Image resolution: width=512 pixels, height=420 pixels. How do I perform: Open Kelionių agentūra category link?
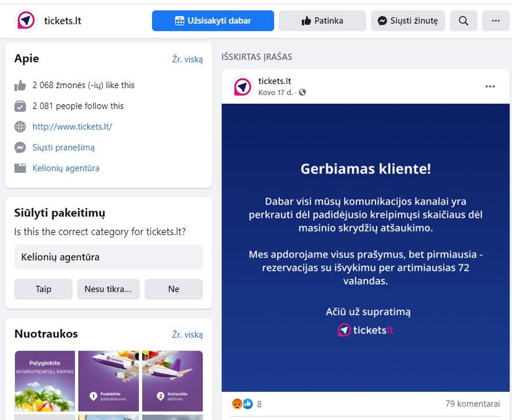pos(66,168)
